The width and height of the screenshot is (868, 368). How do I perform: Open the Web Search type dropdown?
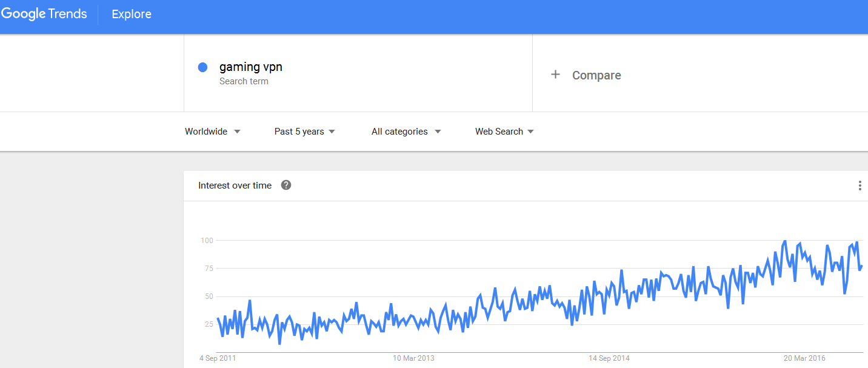tap(504, 132)
